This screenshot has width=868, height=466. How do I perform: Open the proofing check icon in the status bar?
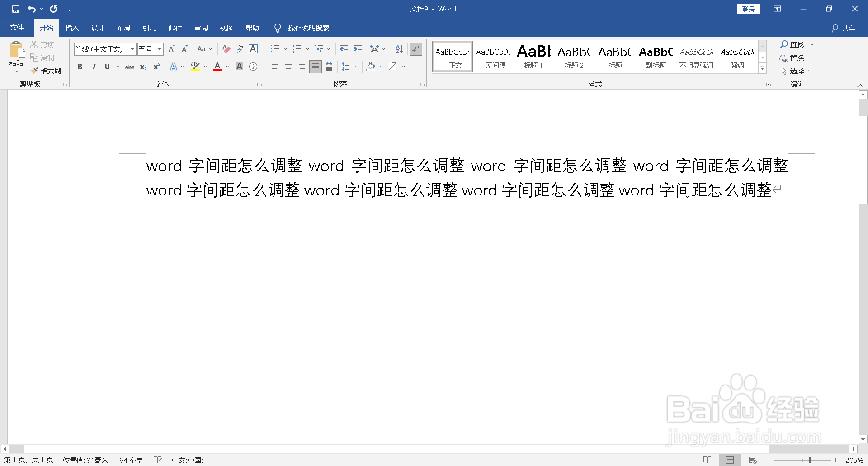click(158, 460)
